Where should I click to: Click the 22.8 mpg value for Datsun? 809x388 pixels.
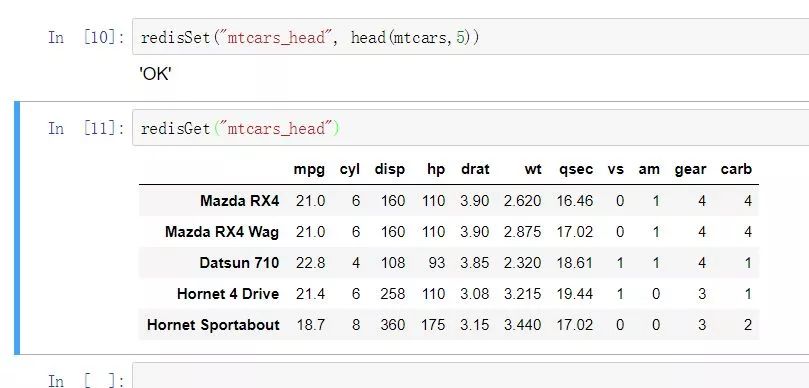tap(310, 263)
